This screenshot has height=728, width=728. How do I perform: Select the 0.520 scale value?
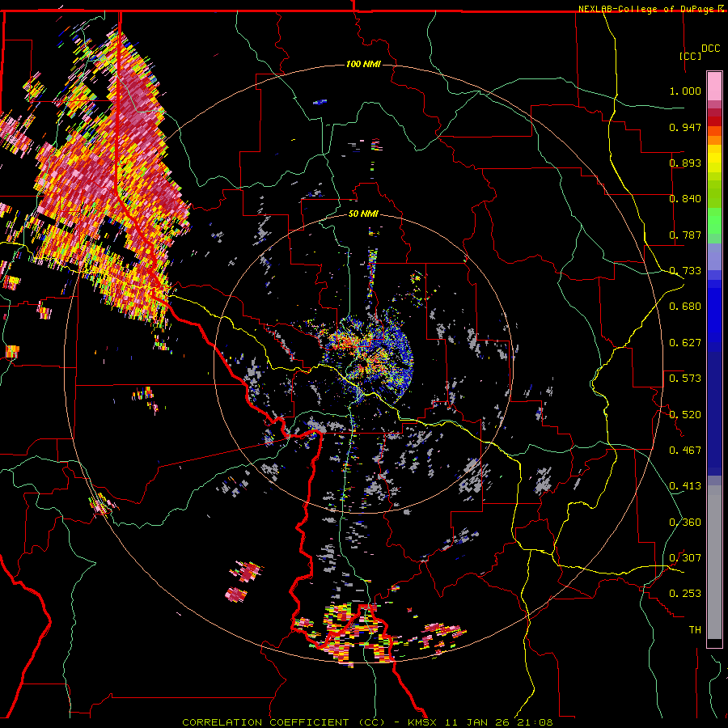[x=685, y=415]
